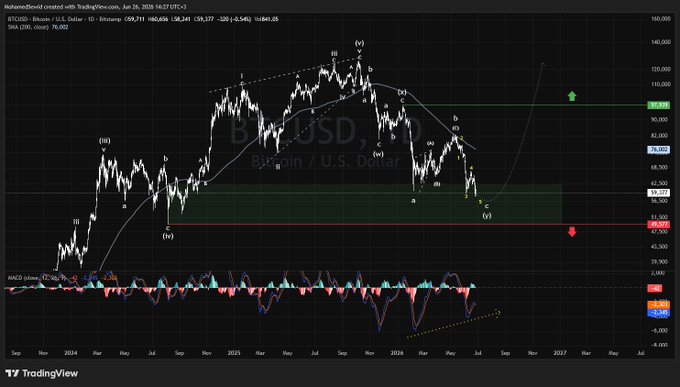Select the red down arrow marker

click(572, 232)
